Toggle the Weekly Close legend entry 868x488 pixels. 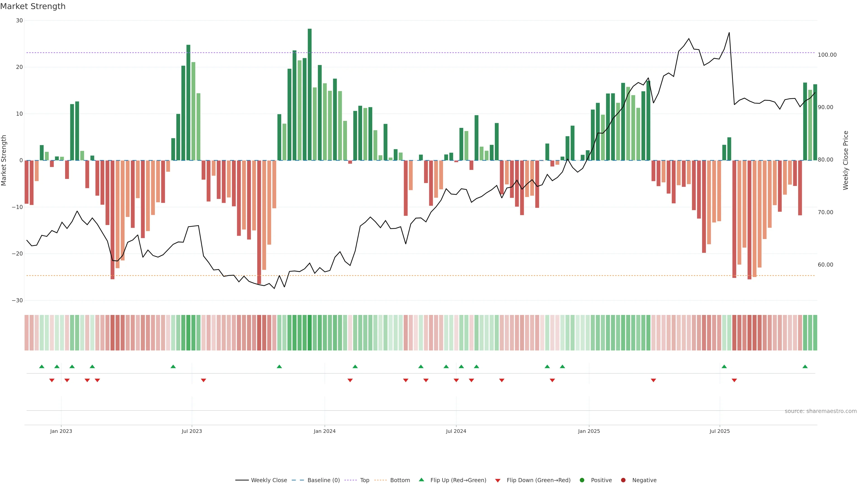269,480
